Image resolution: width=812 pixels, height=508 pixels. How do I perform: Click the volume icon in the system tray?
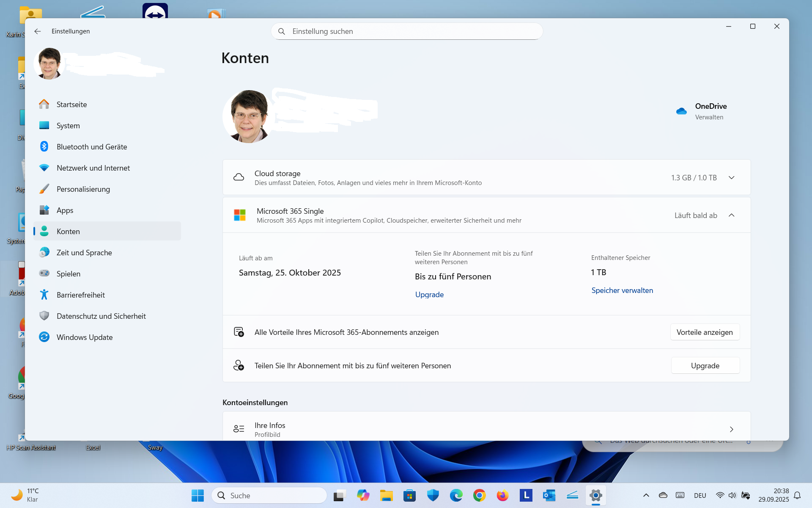732,495
